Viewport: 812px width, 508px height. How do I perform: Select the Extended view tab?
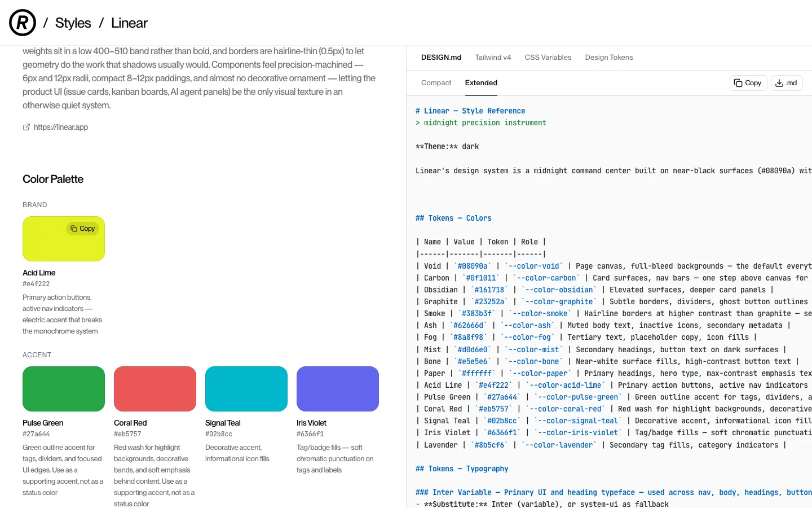coord(481,82)
